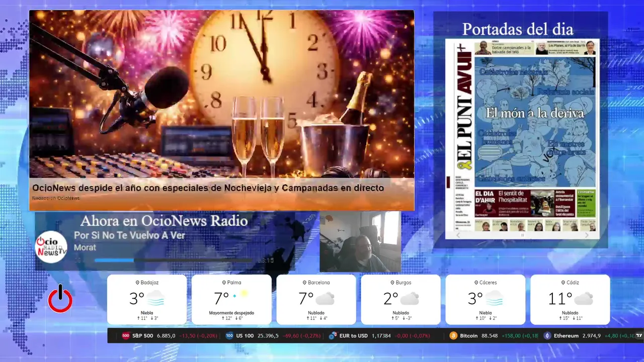Click the Bitcoin price 88.548
The image size is (644, 362).
490,335
